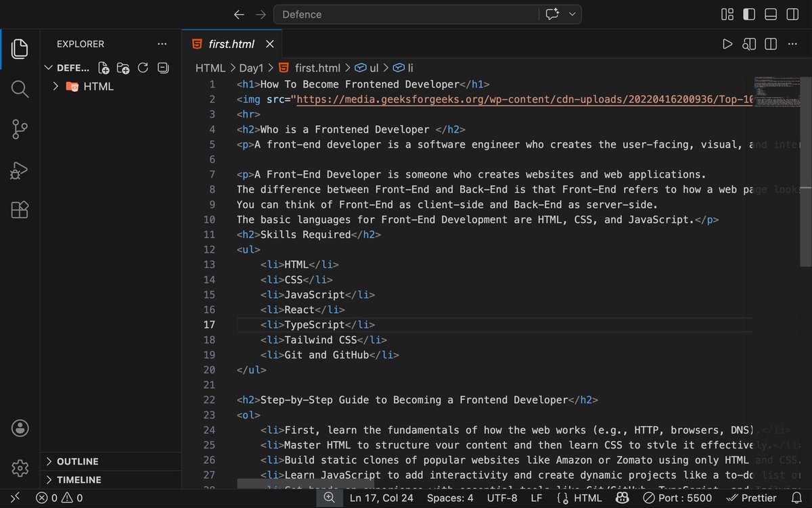The height and width of the screenshot is (508, 812).
Task: Open HTML breadcrumb segment
Action: click(x=210, y=68)
